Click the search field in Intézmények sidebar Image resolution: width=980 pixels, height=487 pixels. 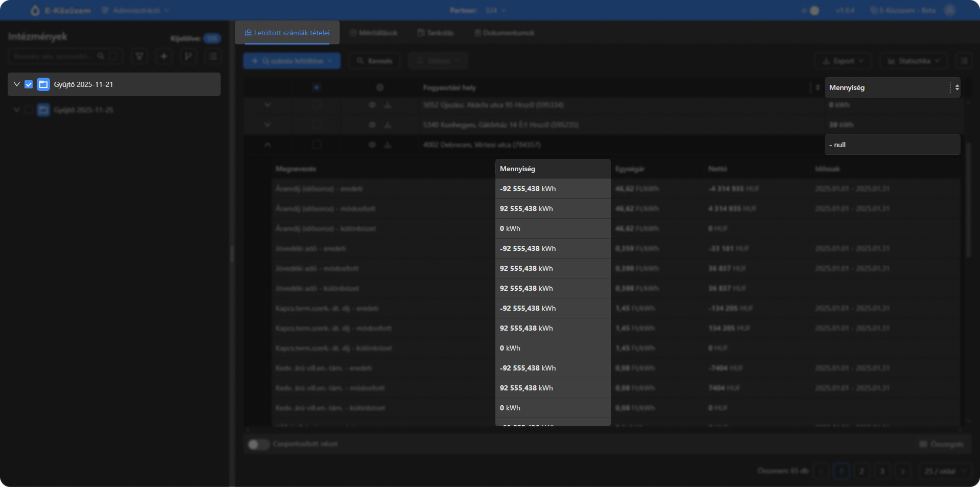coord(54,56)
